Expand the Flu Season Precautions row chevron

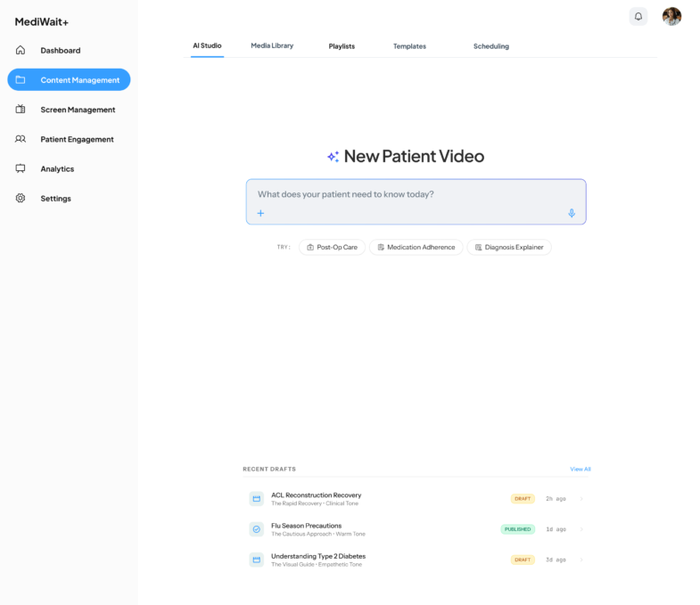(581, 529)
